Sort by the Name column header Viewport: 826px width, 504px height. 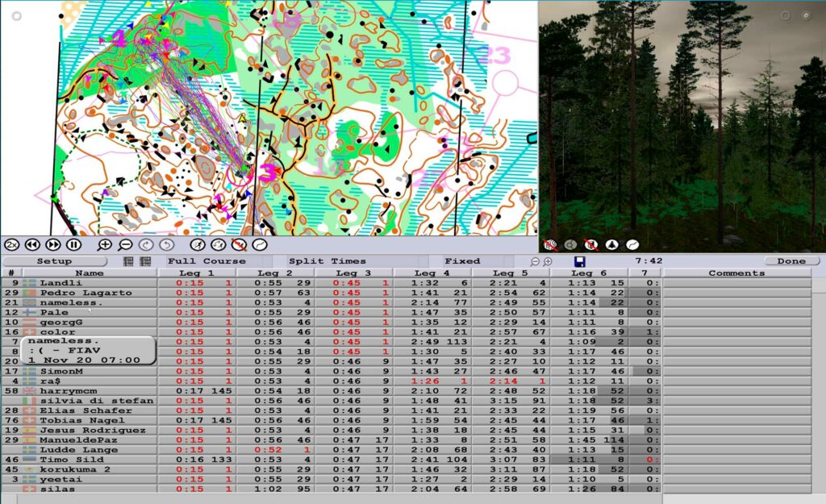tap(90, 273)
